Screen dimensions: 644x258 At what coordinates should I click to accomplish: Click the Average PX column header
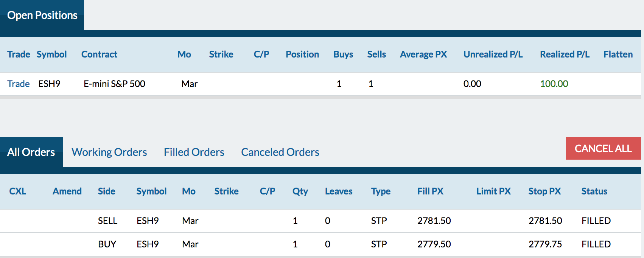click(x=423, y=54)
